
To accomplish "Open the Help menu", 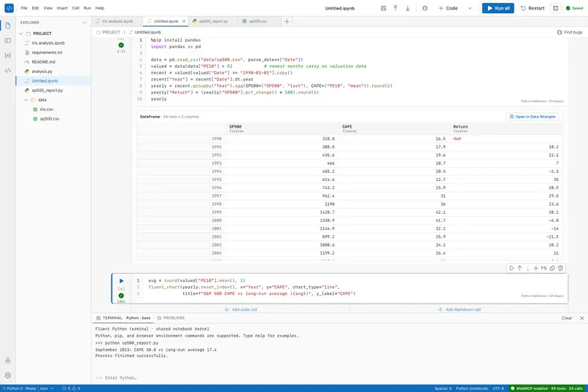I will click(100, 8).
